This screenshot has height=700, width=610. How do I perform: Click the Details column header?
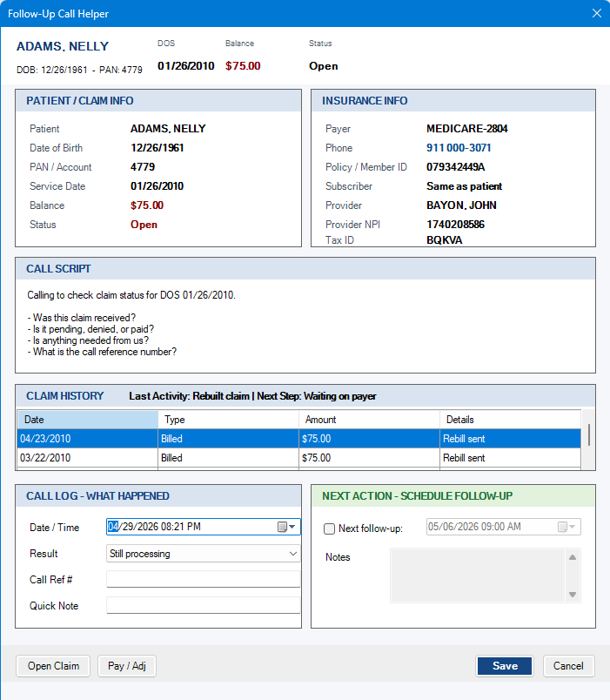(x=509, y=420)
